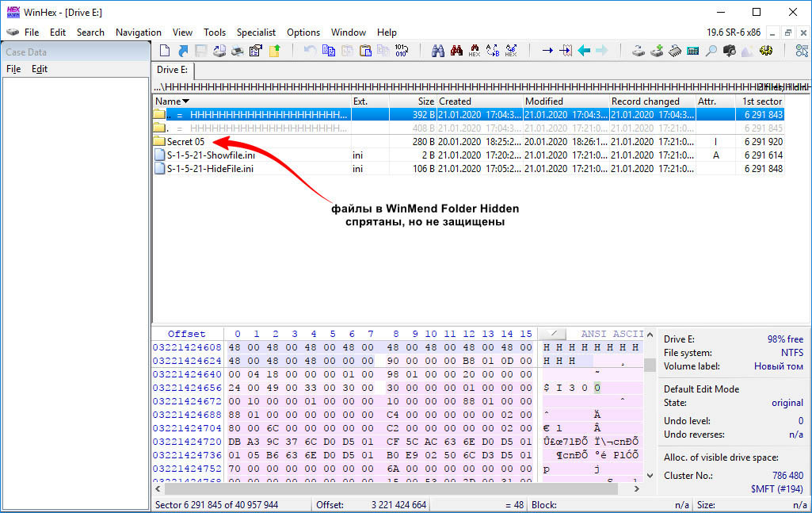The image size is (812, 513).
Task: Click the Find Hex Values icon
Action: pyautogui.click(x=475, y=50)
